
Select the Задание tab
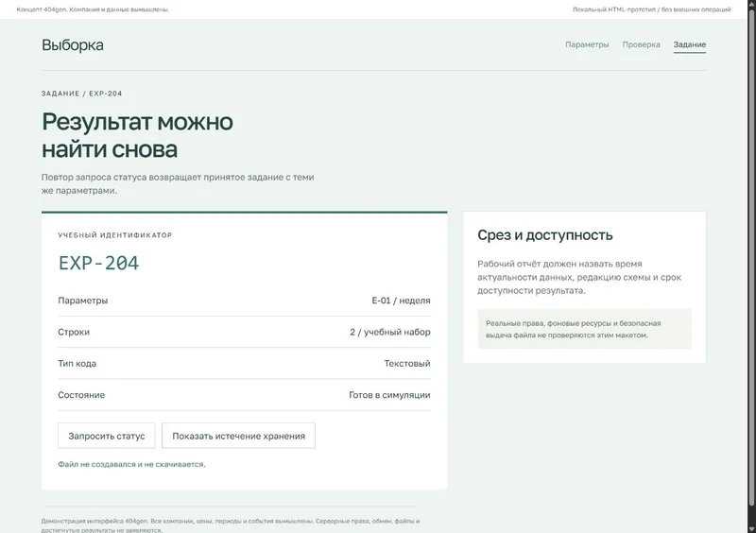(x=690, y=44)
